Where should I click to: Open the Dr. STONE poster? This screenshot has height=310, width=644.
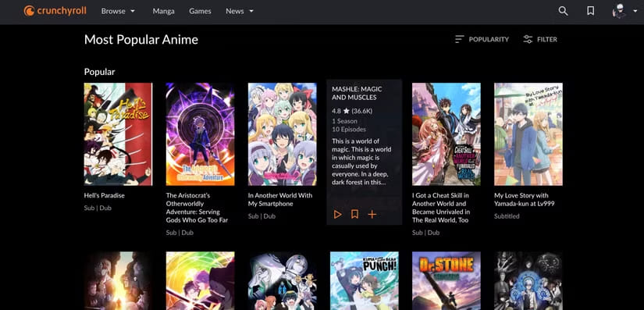point(447,281)
